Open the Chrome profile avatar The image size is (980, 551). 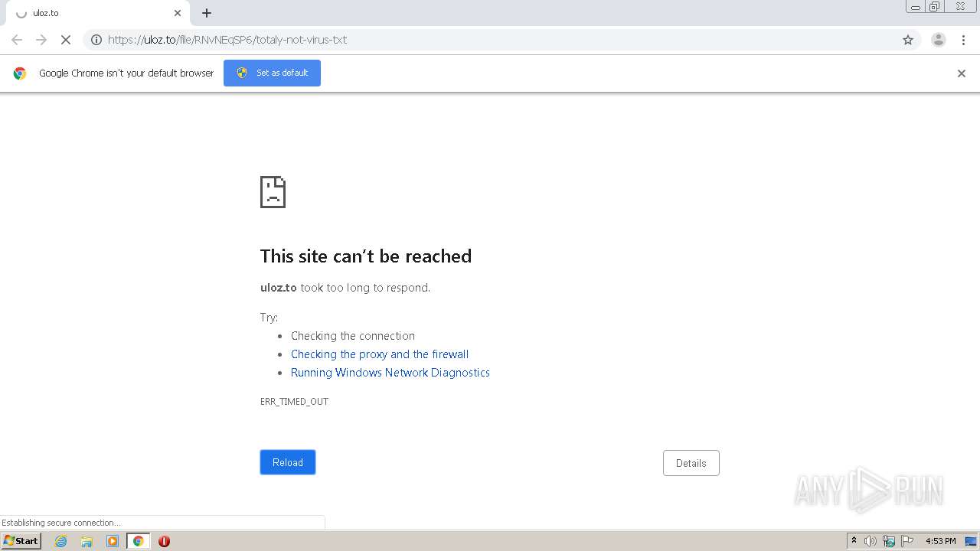tap(938, 40)
